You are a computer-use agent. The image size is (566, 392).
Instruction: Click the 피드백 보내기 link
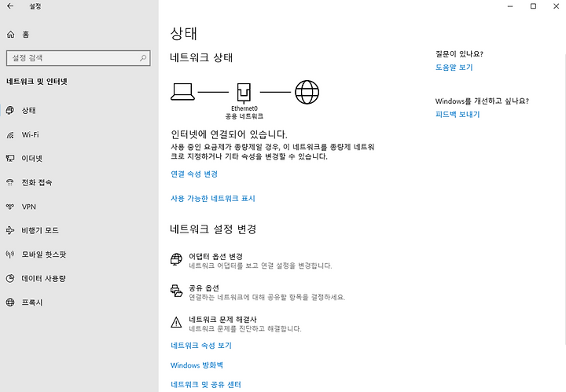pos(458,115)
